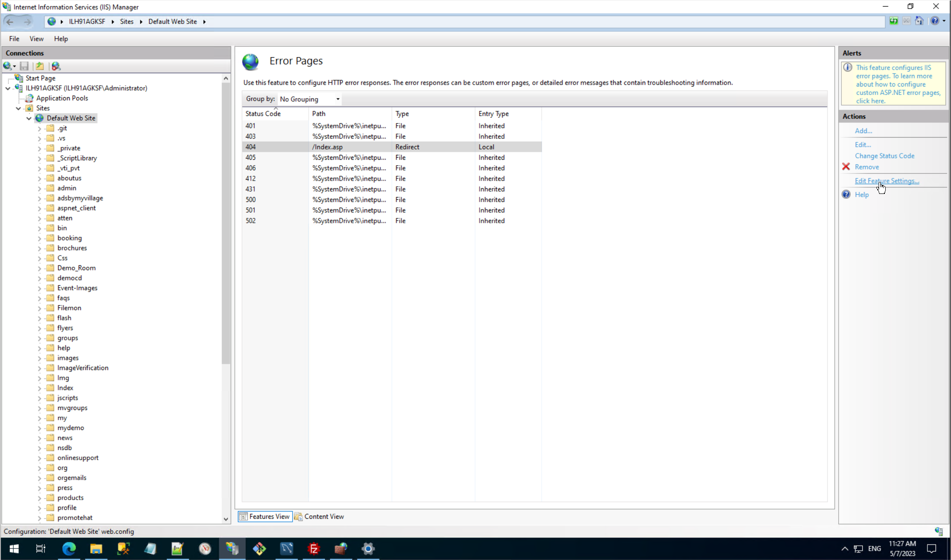Open the View menu
This screenshot has width=951, height=560.
(x=36, y=39)
